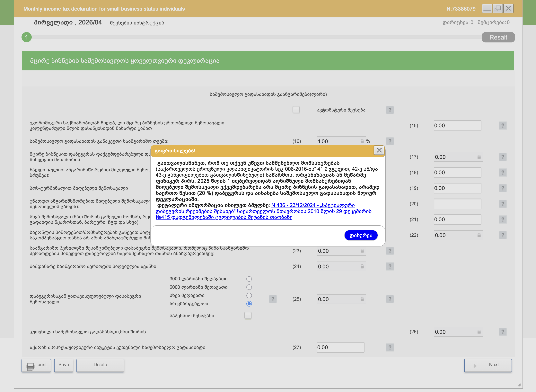Select არ ვსარგებლობ radio option
The image size is (536, 392).
[249, 304]
